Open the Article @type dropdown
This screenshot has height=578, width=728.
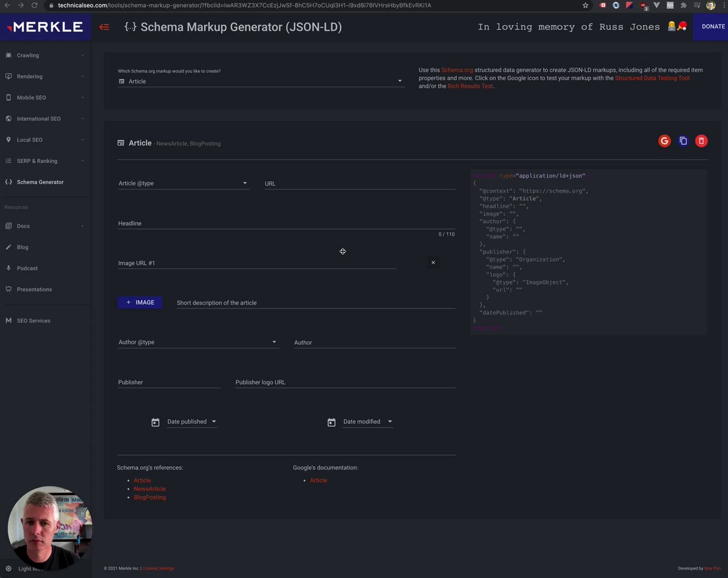coord(184,183)
